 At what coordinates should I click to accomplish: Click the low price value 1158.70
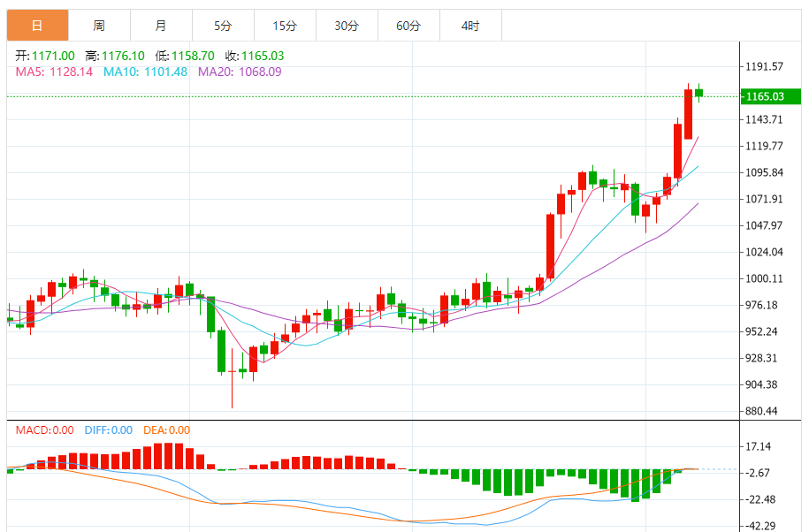coord(193,56)
